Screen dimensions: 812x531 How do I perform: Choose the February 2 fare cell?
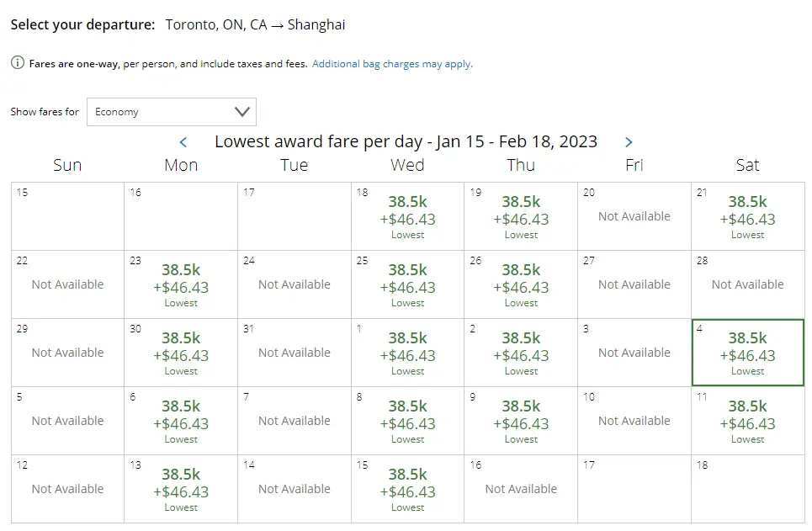(521, 353)
